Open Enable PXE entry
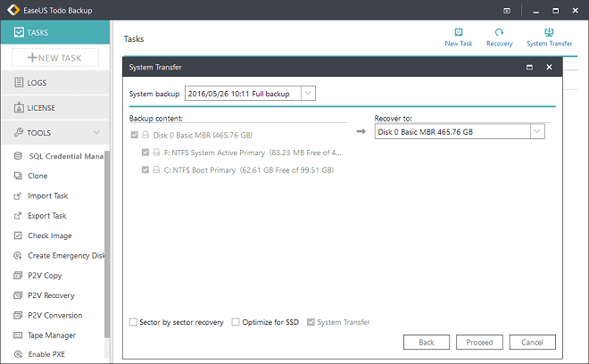 click(x=46, y=354)
